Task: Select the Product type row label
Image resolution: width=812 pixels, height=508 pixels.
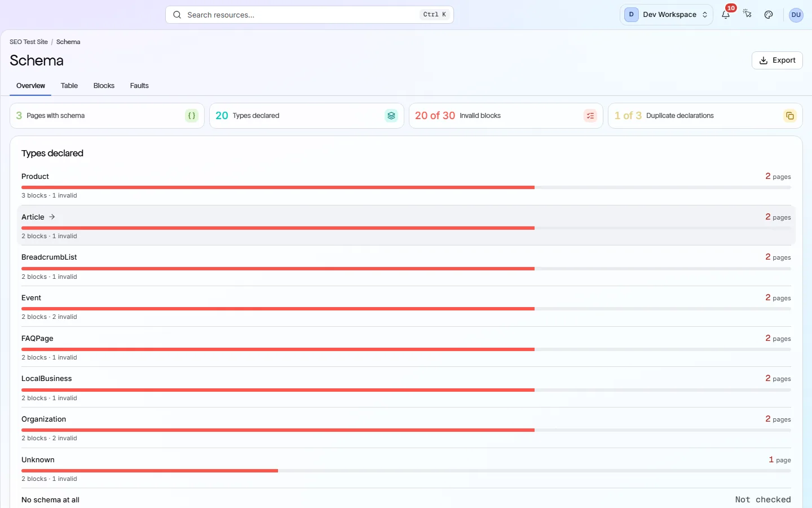Action: tap(35, 177)
